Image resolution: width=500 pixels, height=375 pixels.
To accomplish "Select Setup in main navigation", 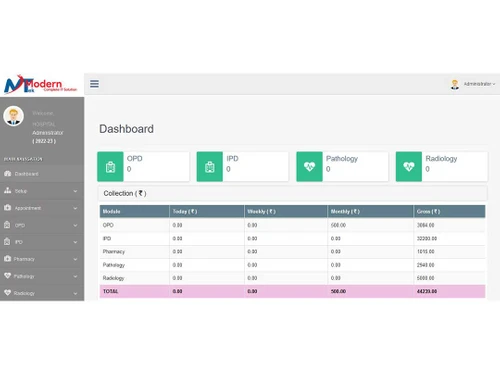I will [x=42, y=191].
